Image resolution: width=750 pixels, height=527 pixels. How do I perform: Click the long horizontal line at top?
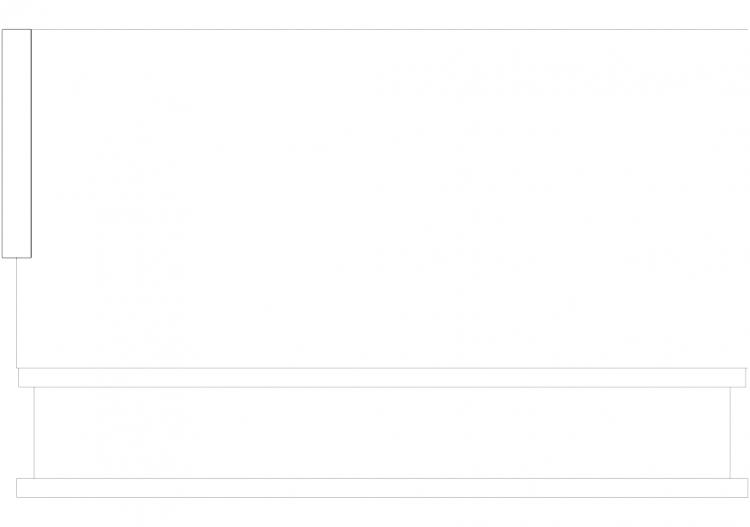coord(390,30)
